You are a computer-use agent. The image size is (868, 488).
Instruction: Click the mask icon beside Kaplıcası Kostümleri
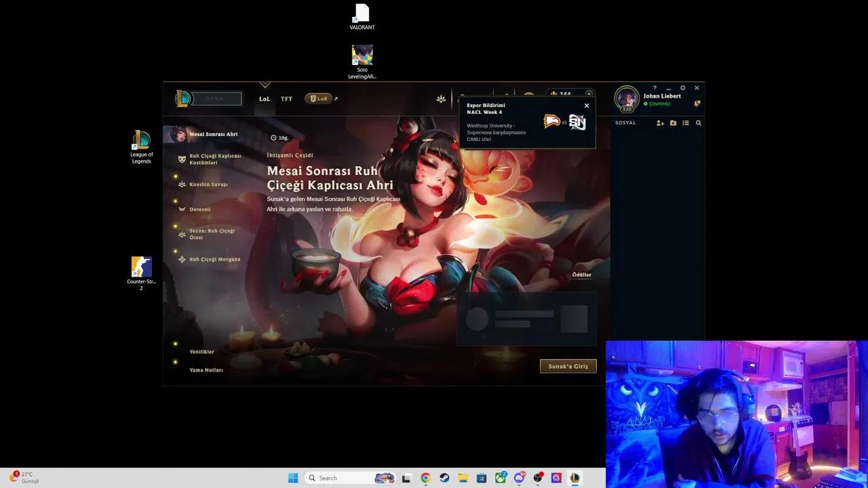point(182,159)
